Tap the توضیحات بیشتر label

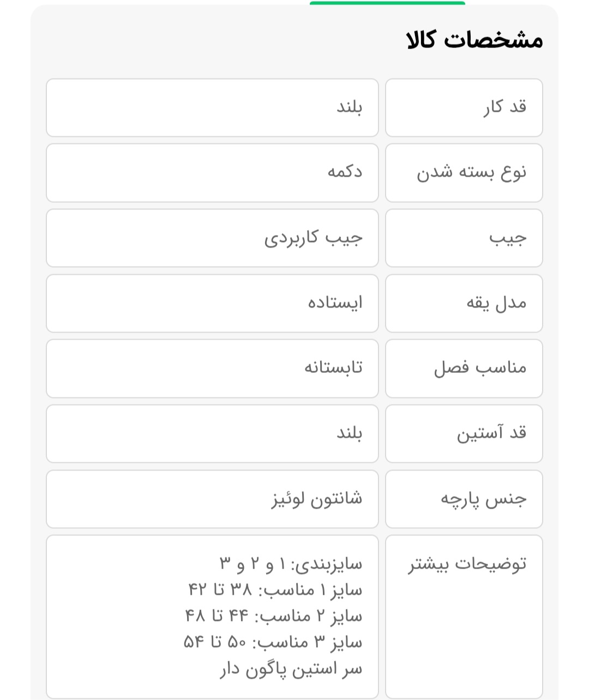click(x=467, y=564)
